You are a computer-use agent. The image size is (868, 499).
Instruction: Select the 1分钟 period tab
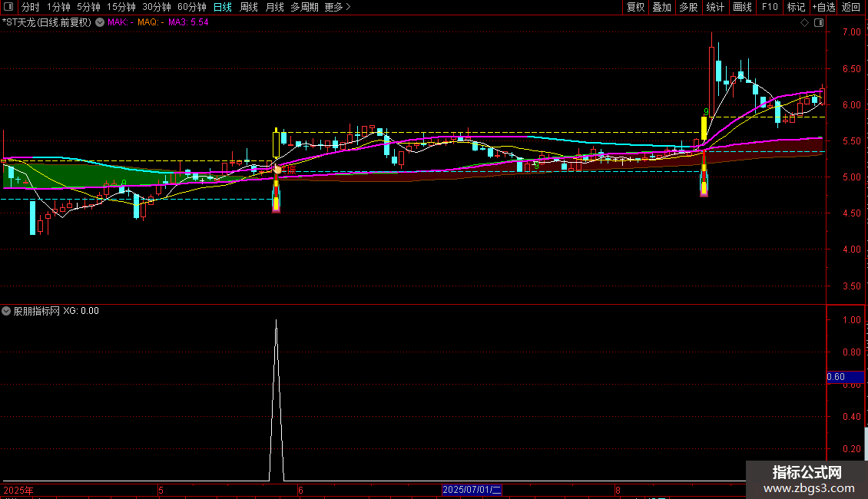point(58,7)
